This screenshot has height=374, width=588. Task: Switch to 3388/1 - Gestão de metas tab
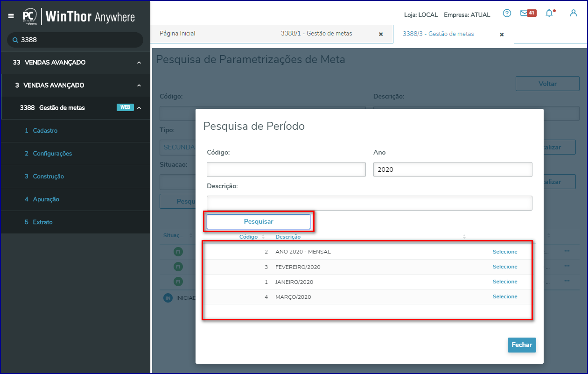(316, 34)
